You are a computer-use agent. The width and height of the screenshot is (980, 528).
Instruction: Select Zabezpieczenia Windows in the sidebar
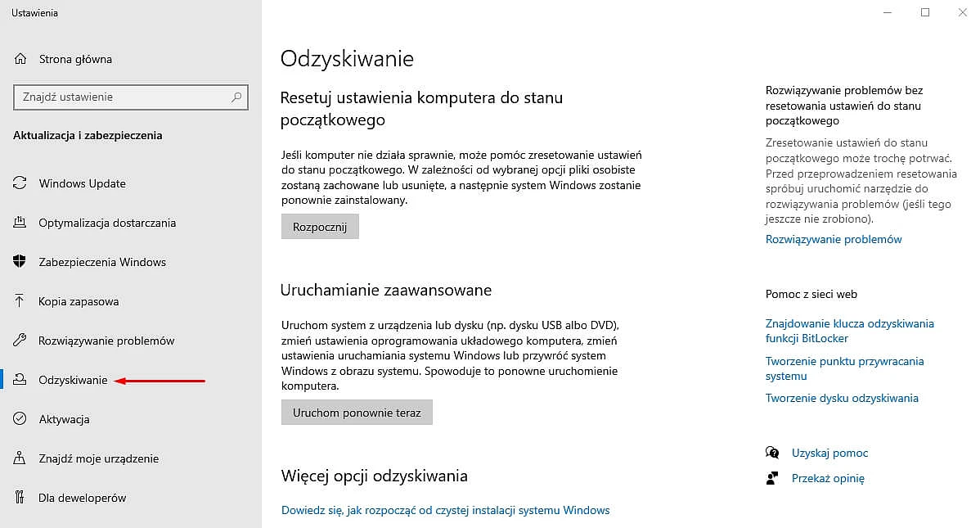click(102, 262)
